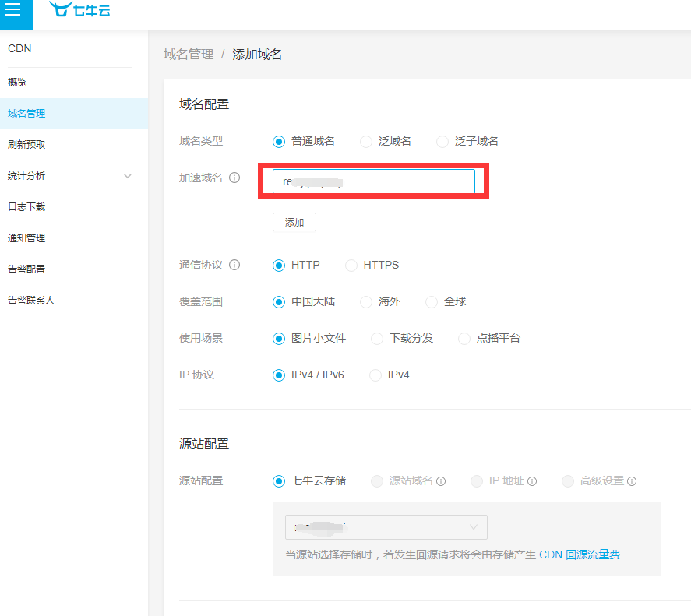Select 全球 coverage range

pos(432,302)
